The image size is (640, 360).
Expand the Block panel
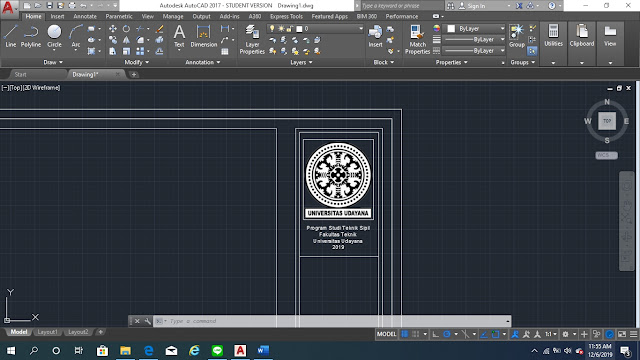pos(384,62)
